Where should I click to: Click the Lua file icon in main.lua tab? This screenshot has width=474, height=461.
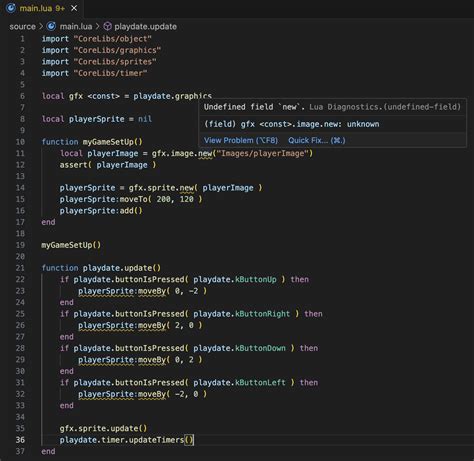point(11,8)
